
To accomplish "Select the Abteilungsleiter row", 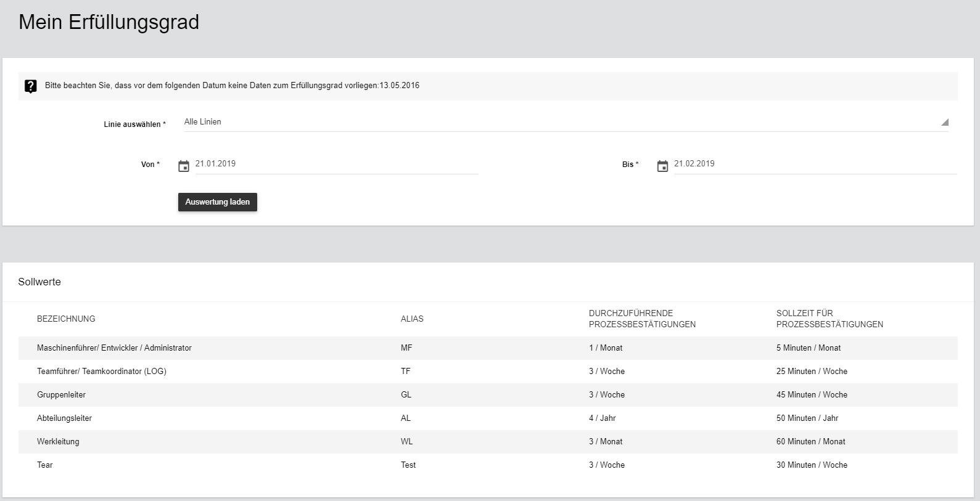I will point(64,418).
